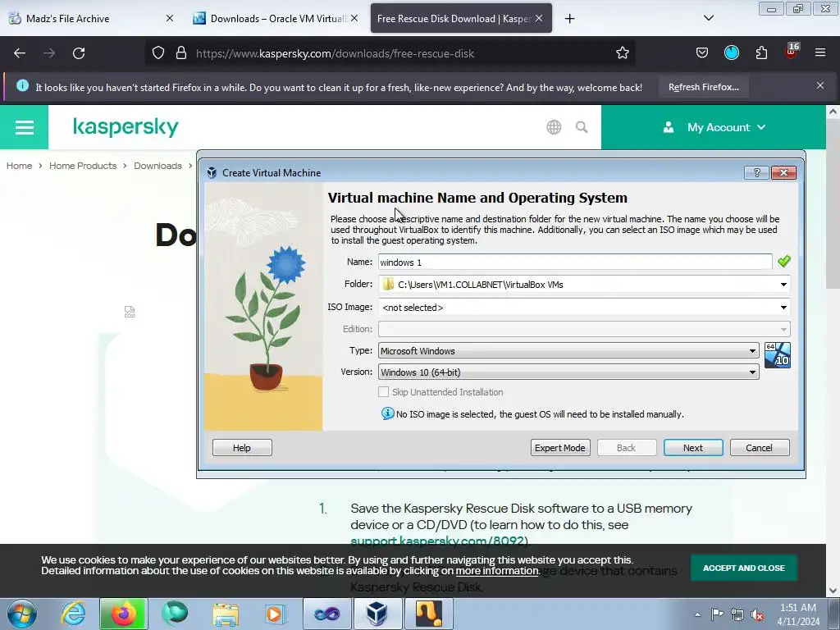This screenshot has height=630, width=840.
Task: Click the blue Firefox account icon
Action: pos(731,52)
